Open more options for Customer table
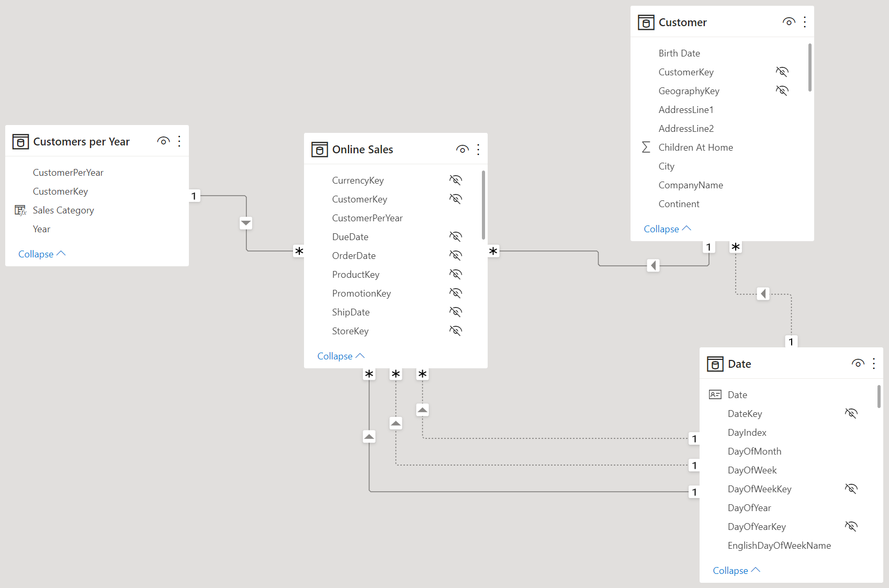Viewport: 889px width, 588px height. click(805, 22)
